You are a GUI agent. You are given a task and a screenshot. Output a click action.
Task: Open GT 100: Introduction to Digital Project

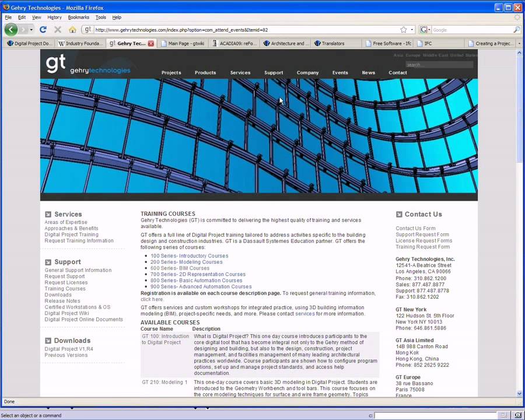166,339
